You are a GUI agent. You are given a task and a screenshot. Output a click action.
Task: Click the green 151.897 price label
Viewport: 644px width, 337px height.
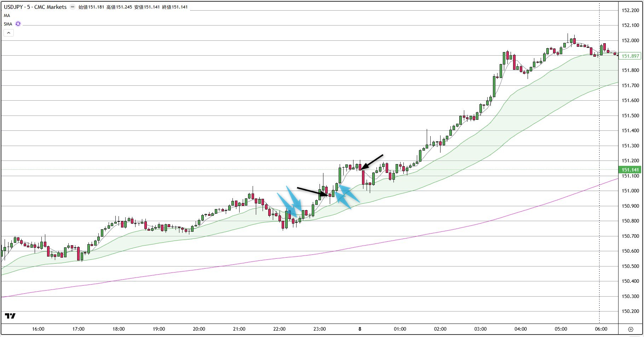click(630, 56)
